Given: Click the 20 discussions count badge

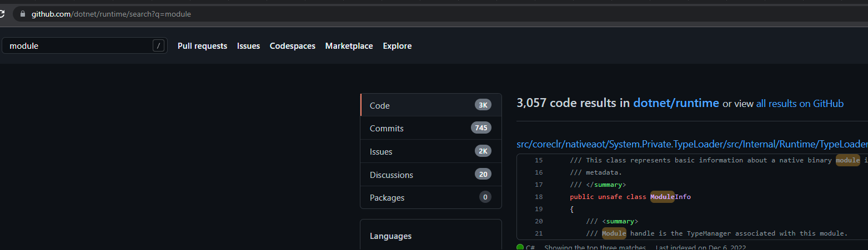Looking at the screenshot, I should coord(483,175).
